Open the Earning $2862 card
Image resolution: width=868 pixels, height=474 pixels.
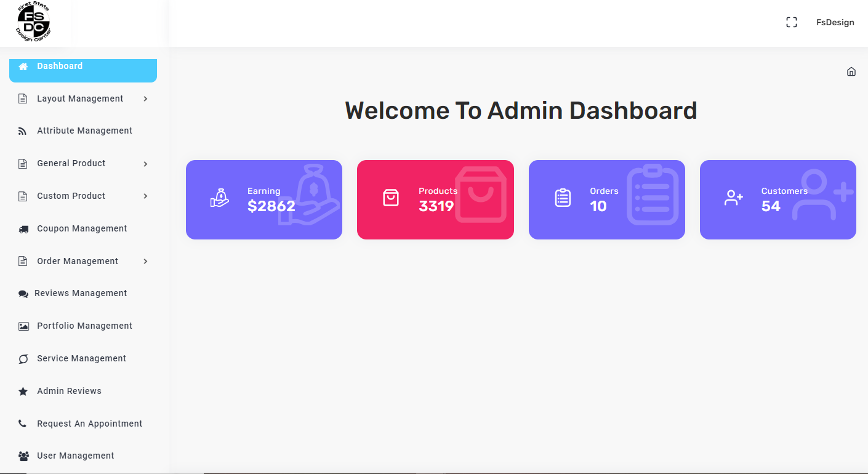pyautogui.click(x=263, y=199)
